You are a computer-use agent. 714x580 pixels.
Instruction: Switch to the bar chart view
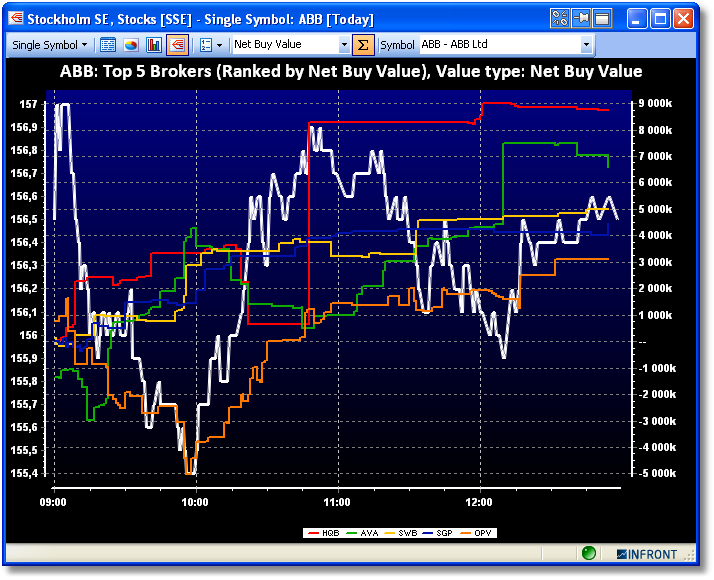(x=154, y=45)
